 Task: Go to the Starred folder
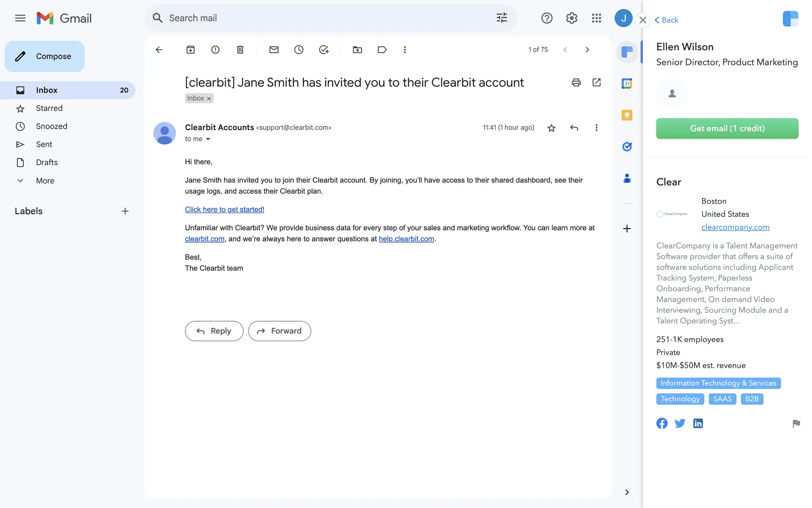[x=49, y=108]
